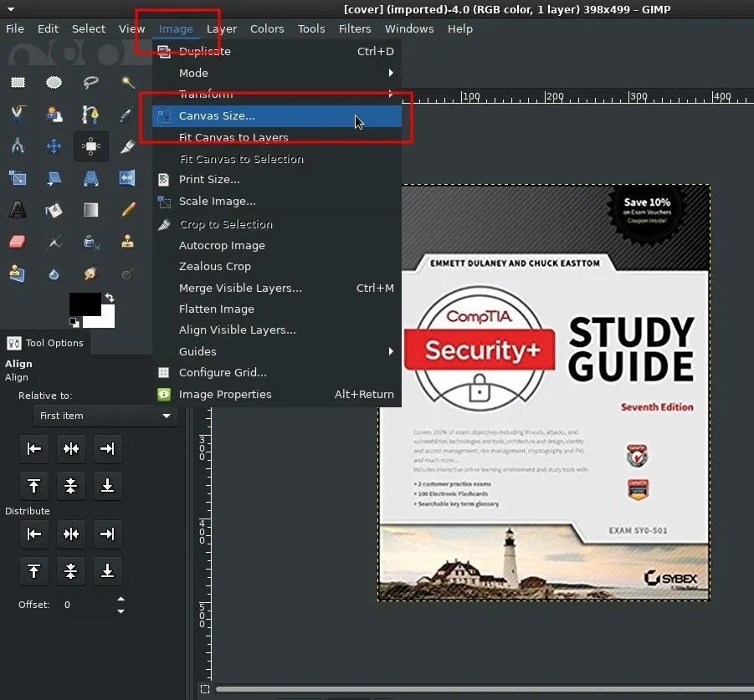This screenshot has width=754, height=700.
Task: Click the Offset input field
Action: click(x=86, y=605)
